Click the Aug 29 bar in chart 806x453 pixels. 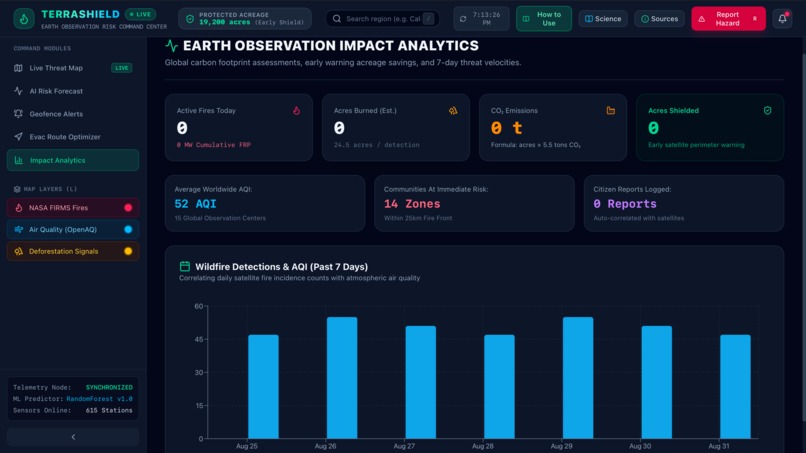pos(578,378)
